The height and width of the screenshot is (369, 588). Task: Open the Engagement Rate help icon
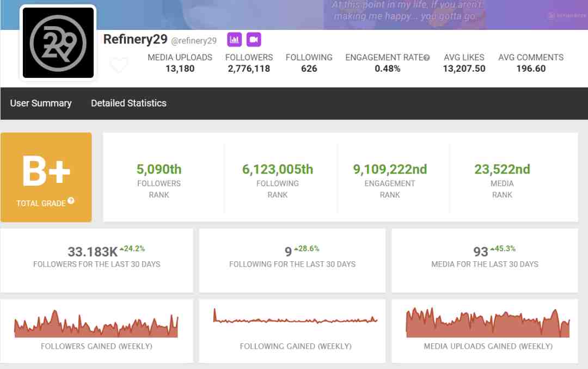click(427, 58)
